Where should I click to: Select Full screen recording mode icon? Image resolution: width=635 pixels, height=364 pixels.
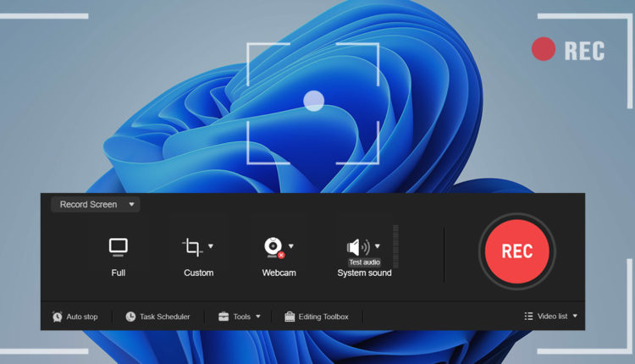coord(118,247)
